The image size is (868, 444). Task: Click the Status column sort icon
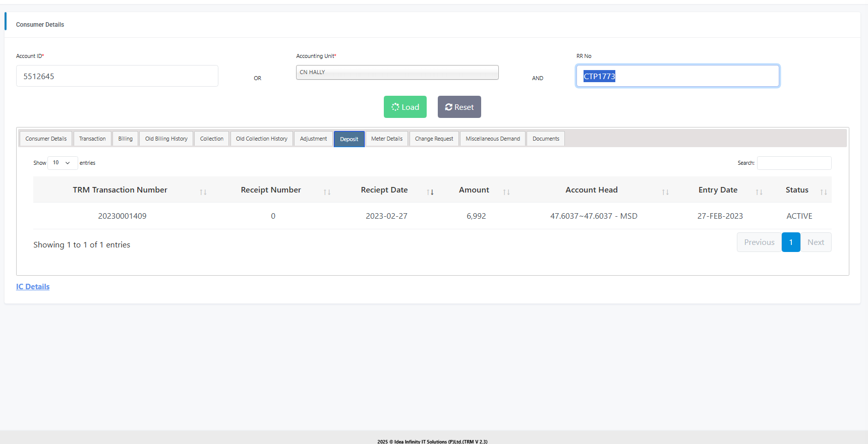point(824,192)
